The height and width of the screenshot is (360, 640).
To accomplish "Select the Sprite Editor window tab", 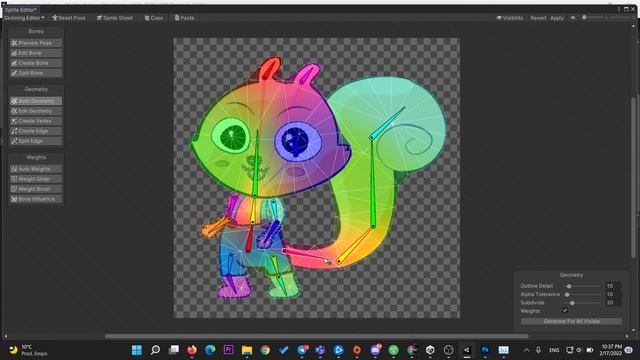I will click(20, 10).
